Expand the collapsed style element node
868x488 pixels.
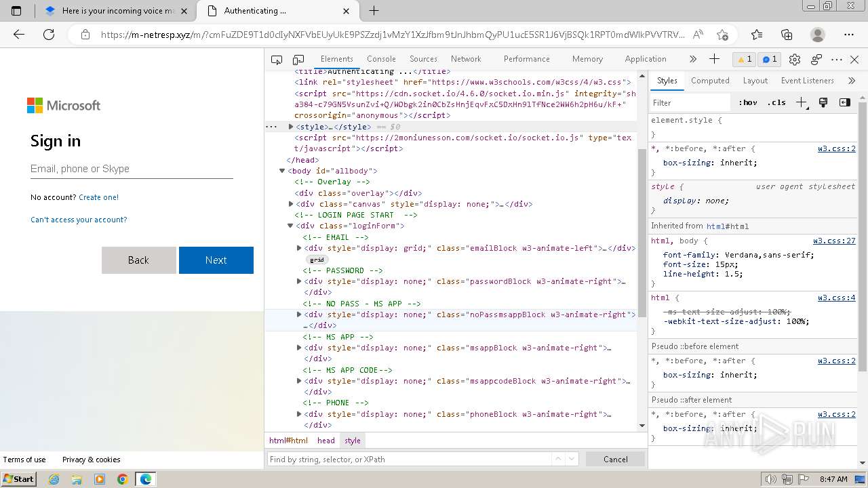click(x=291, y=127)
